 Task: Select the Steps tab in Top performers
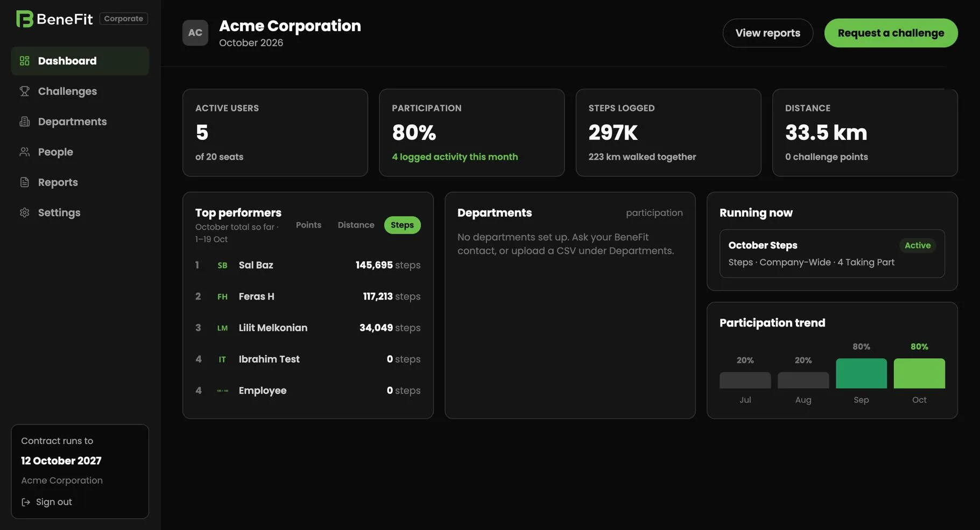coord(402,225)
